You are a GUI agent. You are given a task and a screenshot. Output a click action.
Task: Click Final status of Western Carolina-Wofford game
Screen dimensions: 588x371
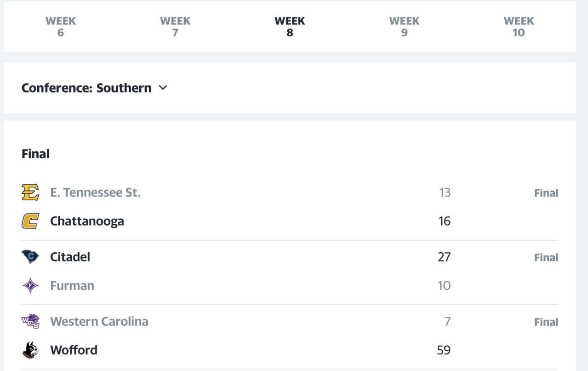click(546, 322)
